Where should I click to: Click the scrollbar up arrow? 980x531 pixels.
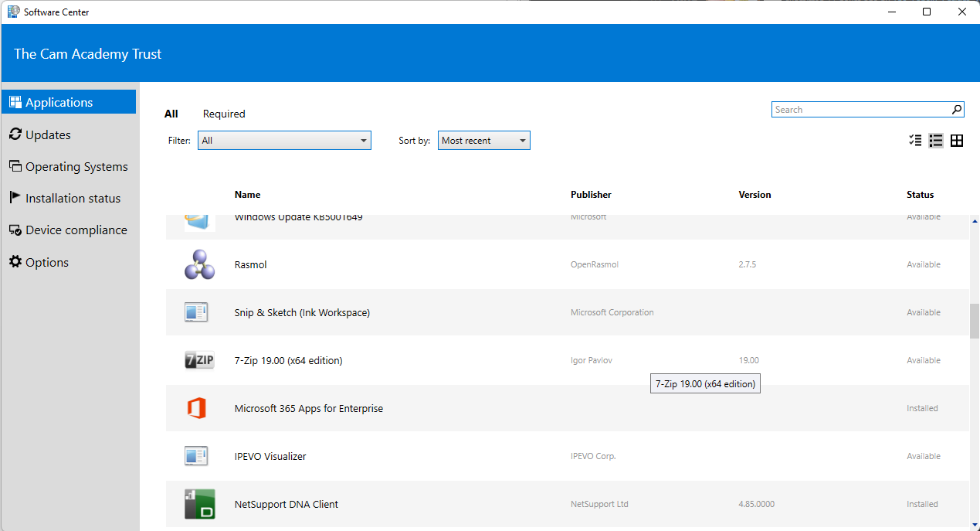pos(974,221)
